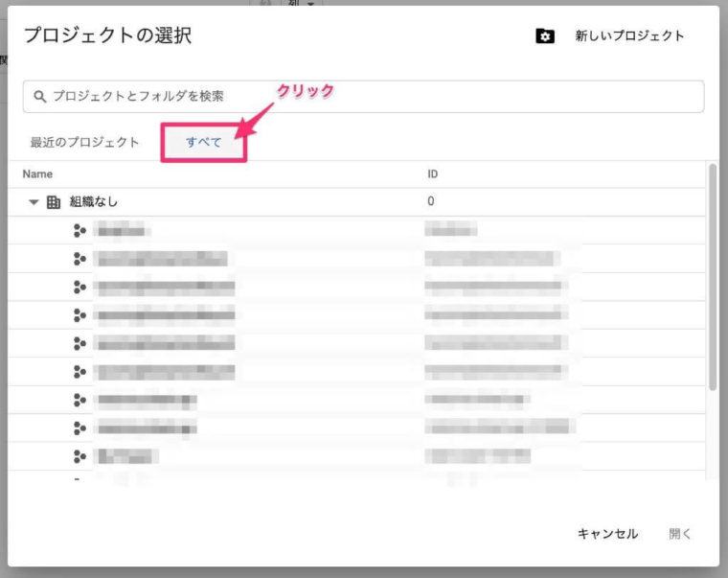Click the project list vertical scrollbar
Image resolution: width=728 pixels, height=578 pixels.
pyautogui.click(x=712, y=278)
